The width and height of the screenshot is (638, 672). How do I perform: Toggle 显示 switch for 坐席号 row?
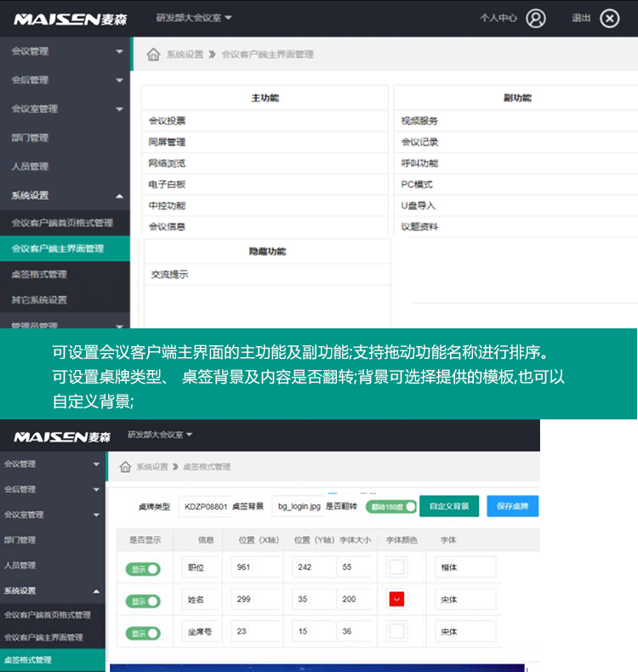(x=143, y=633)
